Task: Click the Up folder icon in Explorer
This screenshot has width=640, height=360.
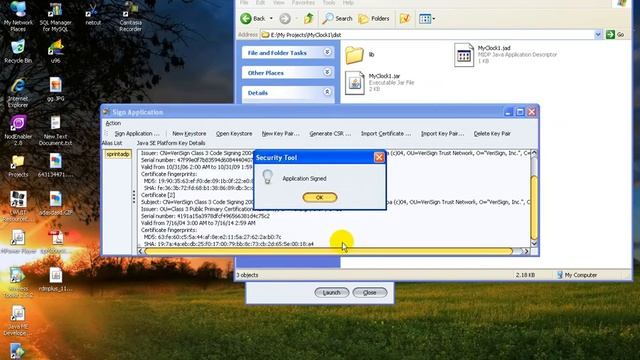Action: (309, 18)
